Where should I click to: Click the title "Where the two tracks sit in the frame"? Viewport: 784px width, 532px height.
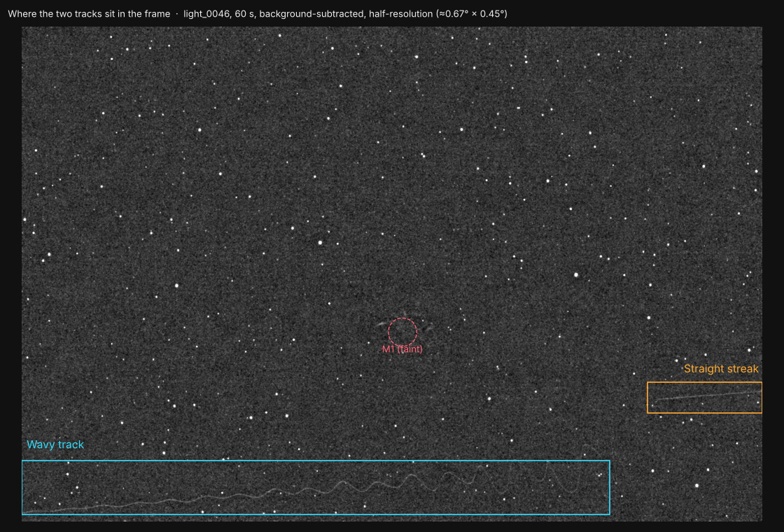pos(89,14)
